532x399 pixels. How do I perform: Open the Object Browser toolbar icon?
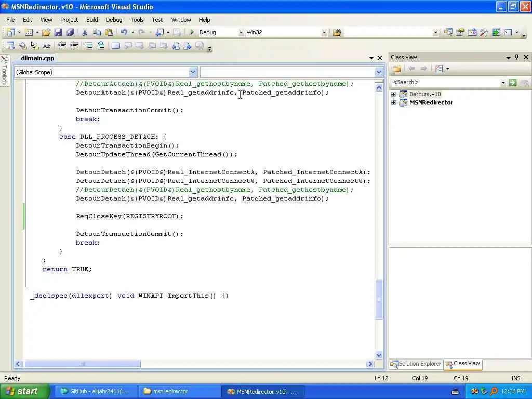pos(472,32)
